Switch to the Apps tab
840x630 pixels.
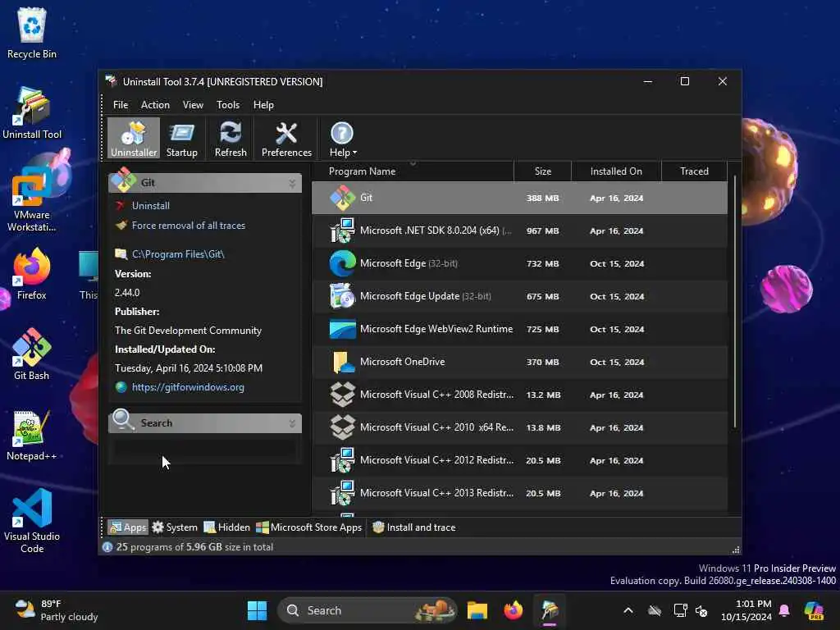(127, 527)
